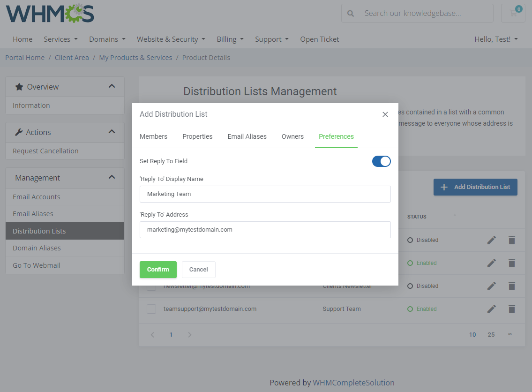
Task: Check the checkbox beside newsletter@mytestdomain.com
Action: point(150,286)
